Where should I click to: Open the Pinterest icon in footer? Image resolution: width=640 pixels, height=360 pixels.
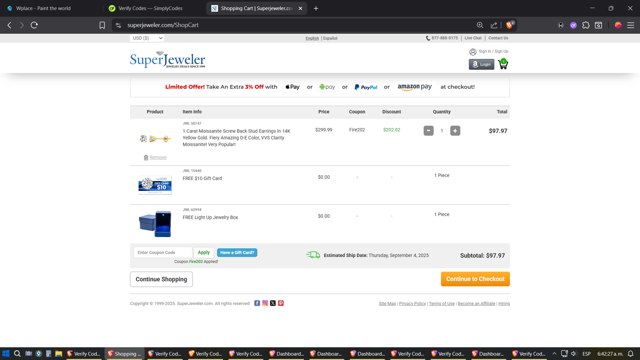click(281, 303)
